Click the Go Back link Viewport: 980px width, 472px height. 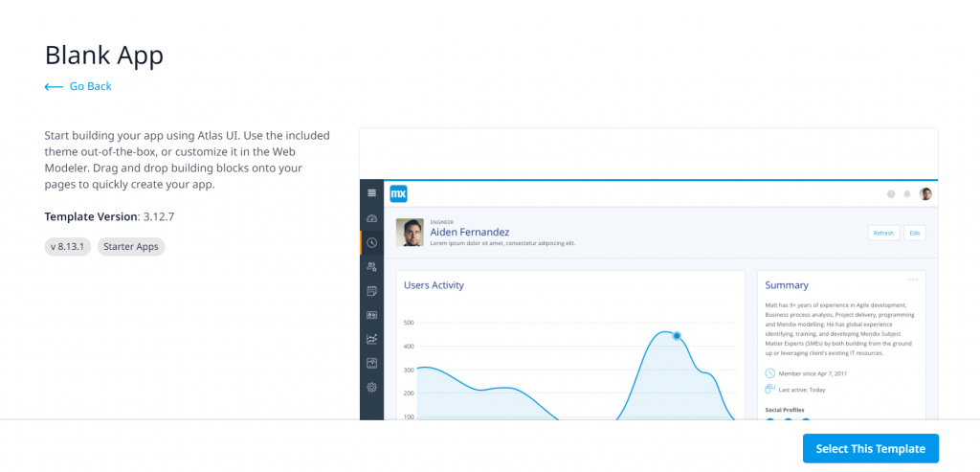click(78, 86)
